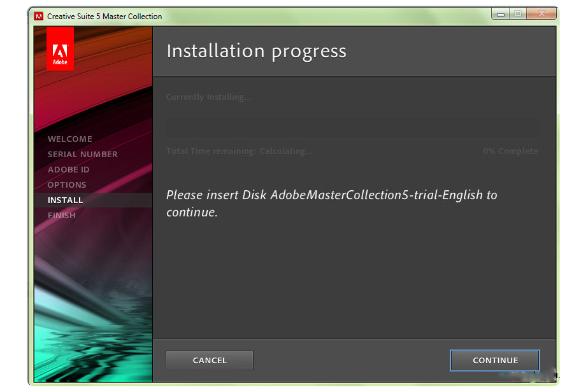588x392 pixels.
Task: Click the Adobe logo in the sidebar
Action: coord(60,48)
